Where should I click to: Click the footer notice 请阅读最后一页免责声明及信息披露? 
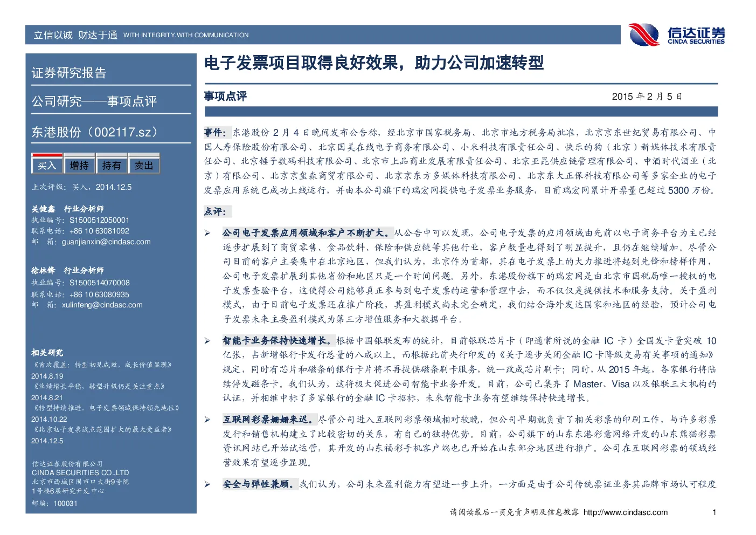[x=515, y=512]
